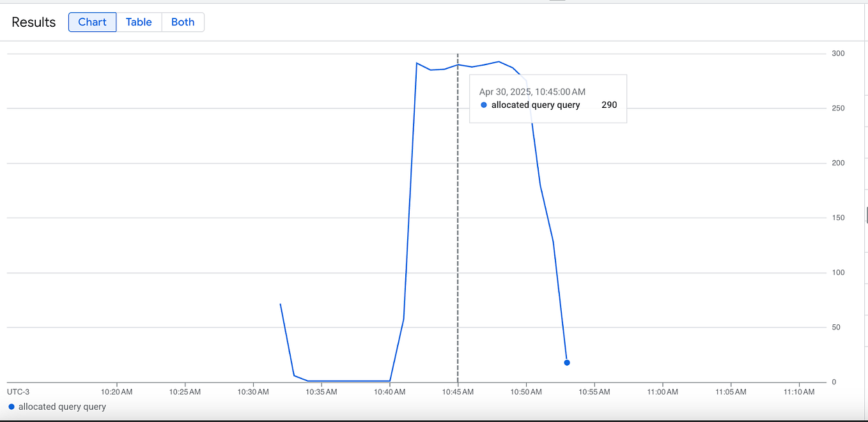The width and height of the screenshot is (868, 422).
Task: Select the peak of the blue line graph
Action: coord(499,62)
